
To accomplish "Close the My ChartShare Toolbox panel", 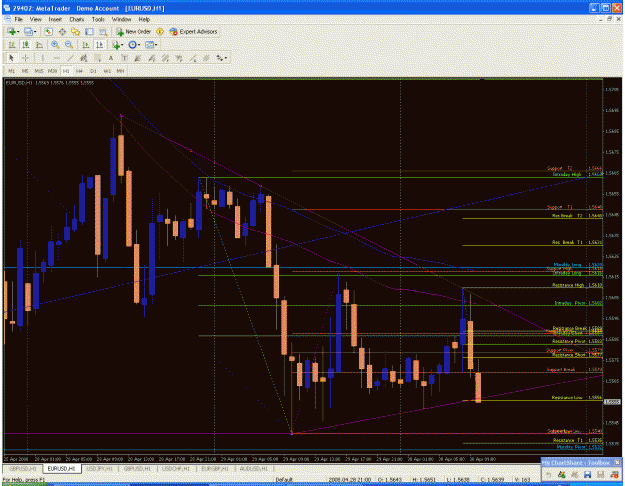I will coord(617,462).
